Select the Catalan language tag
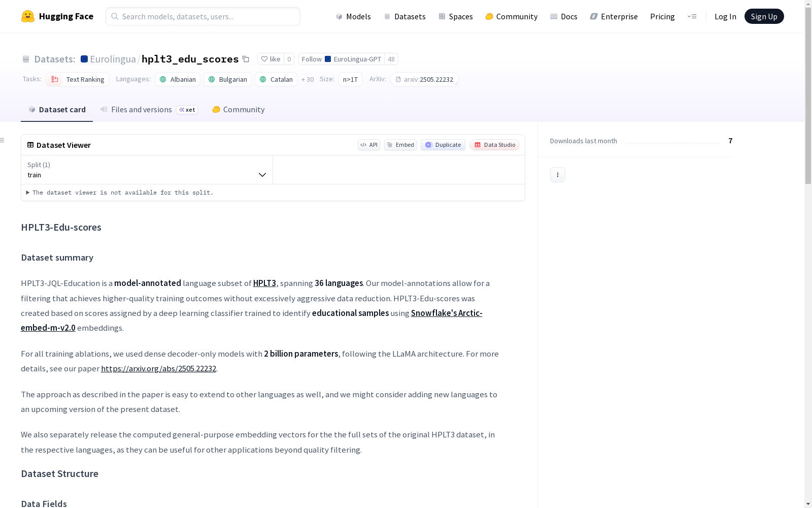This screenshot has width=812, height=508. pos(276,79)
